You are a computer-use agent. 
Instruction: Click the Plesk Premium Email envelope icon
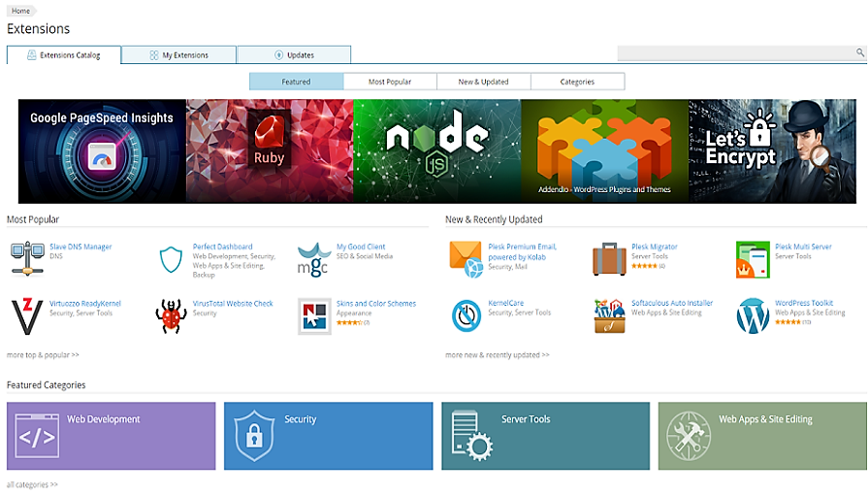pyautogui.click(x=466, y=258)
